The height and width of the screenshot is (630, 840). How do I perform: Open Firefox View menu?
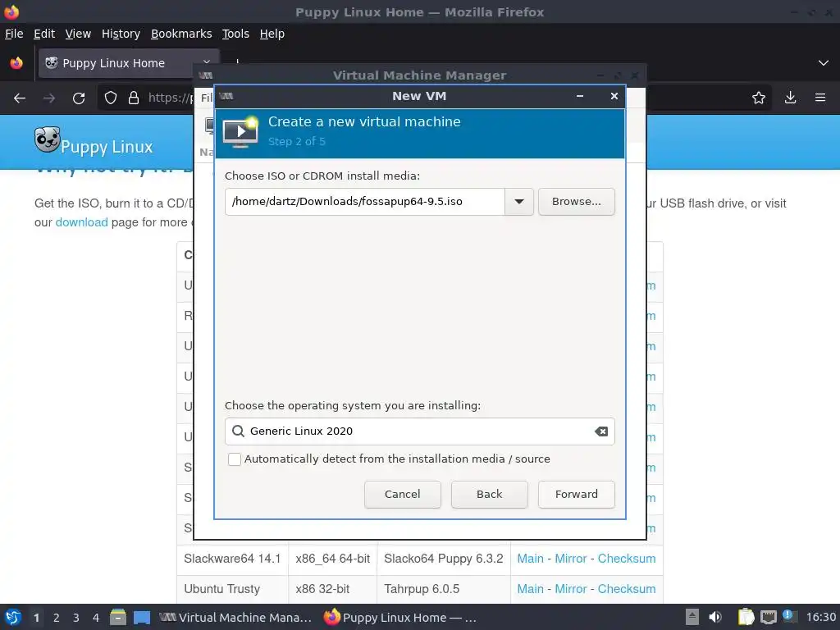(x=78, y=34)
